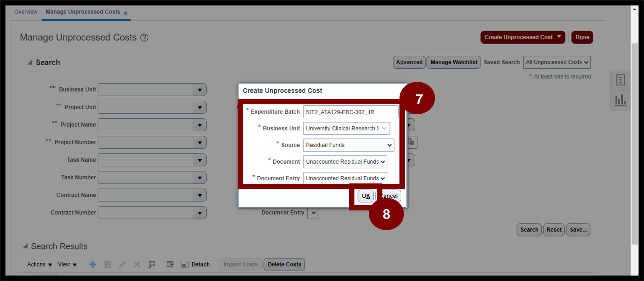Viewport: 644px width, 281px height.
Task: Click the Expenditure Batch input field
Action: tap(350, 112)
